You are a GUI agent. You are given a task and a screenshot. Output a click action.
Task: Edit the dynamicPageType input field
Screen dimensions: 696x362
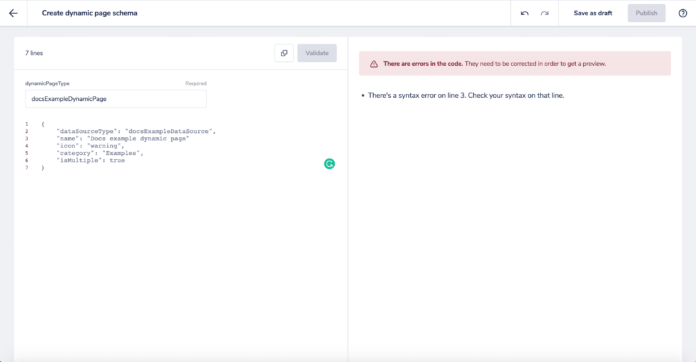[116, 99]
